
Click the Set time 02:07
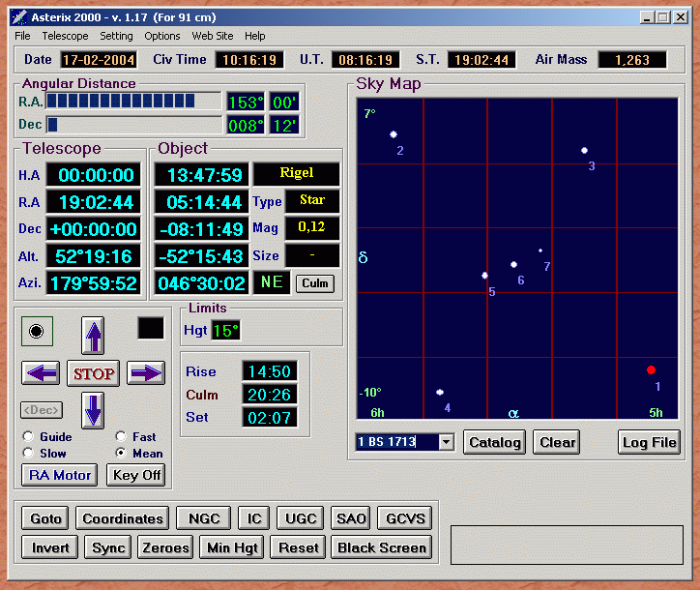[270, 418]
